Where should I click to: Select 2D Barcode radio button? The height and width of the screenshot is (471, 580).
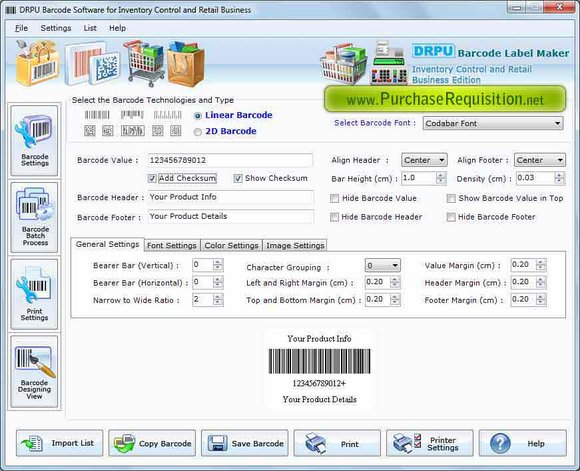click(198, 132)
